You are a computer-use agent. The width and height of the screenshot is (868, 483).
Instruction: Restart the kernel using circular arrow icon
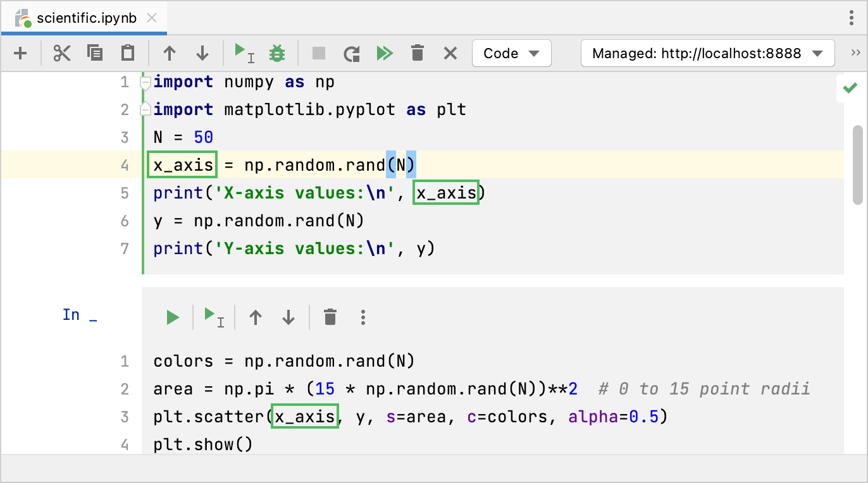tap(352, 54)
